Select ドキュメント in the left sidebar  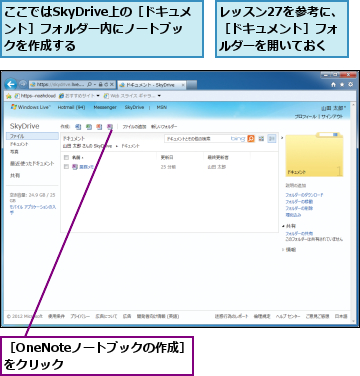pyautogui.click(x=19, y=144)
